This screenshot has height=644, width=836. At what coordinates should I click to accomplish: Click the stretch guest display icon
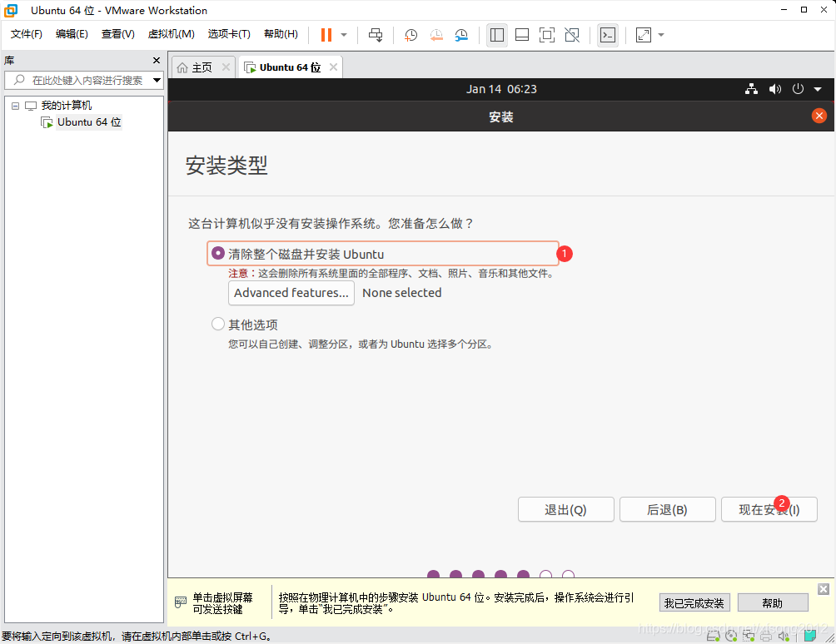pyautogui.click(x=644, y=35)
